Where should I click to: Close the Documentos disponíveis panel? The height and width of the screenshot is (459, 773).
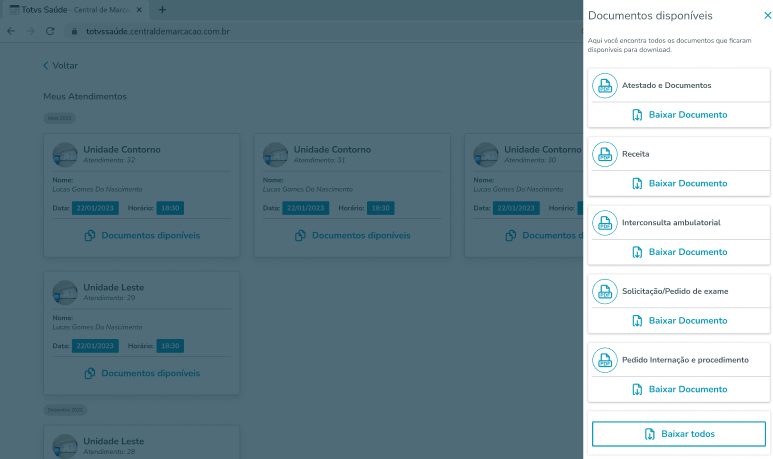[768, 16]
